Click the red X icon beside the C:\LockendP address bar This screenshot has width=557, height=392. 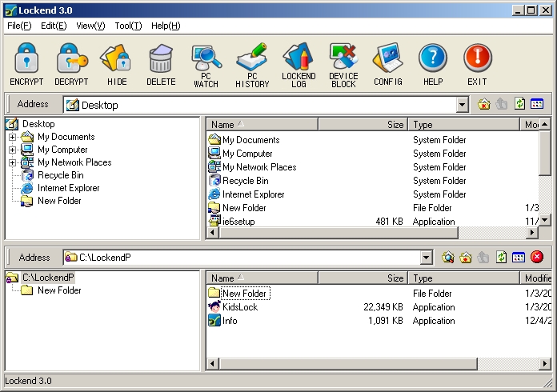537,257
